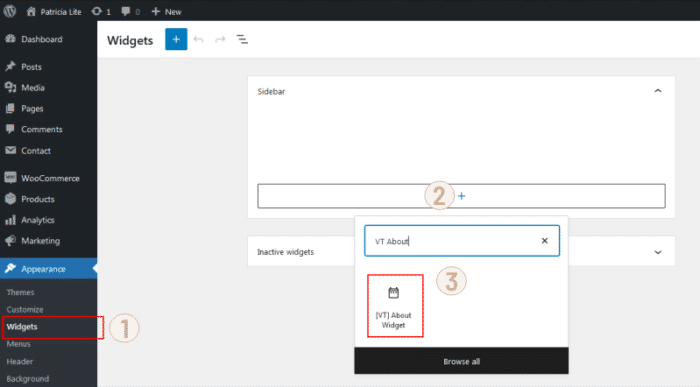Open the comments bubble in admin bar
Screen dimensions: 700x387
130,12
